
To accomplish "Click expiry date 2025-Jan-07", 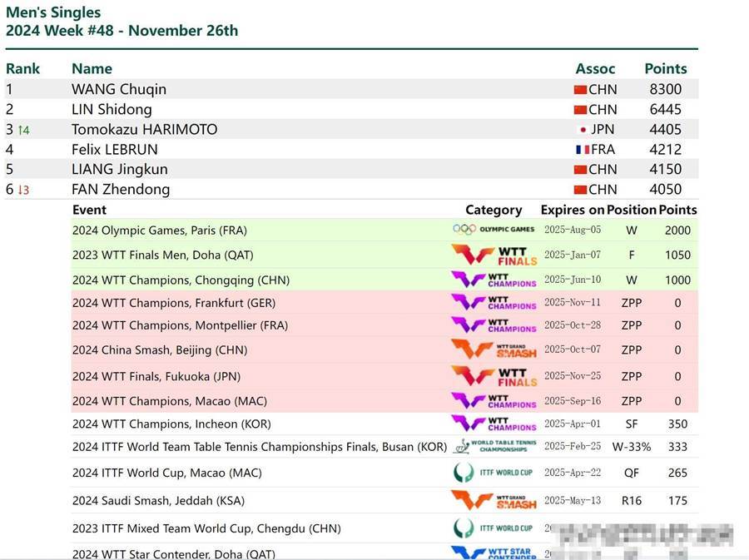I will (573, 255).
